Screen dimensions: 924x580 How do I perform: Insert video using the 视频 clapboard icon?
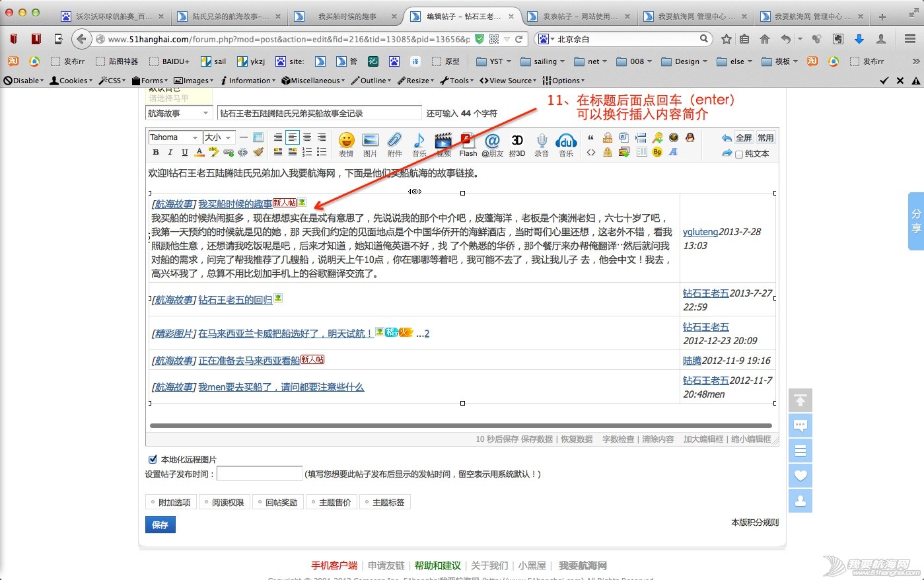(x=444, y=145)
